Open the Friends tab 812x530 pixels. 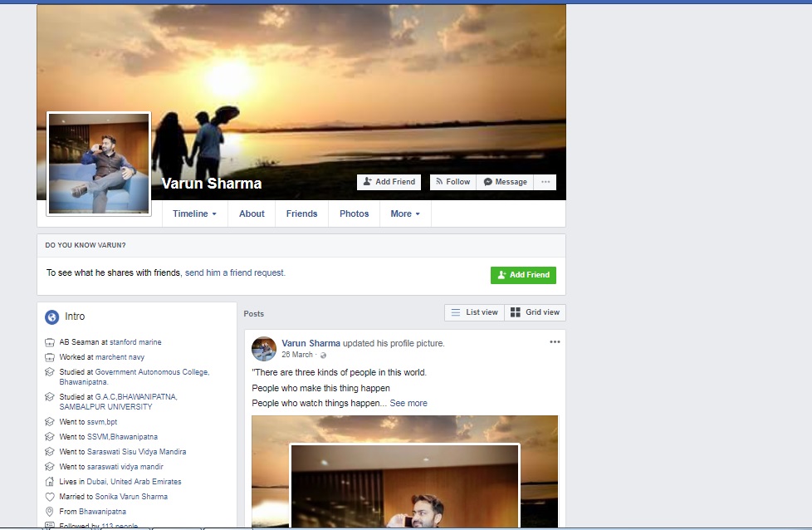point(301,213)
